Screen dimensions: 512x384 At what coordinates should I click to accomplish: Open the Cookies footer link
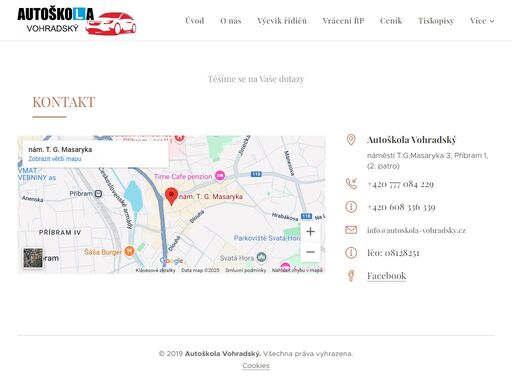click(256, 366)
